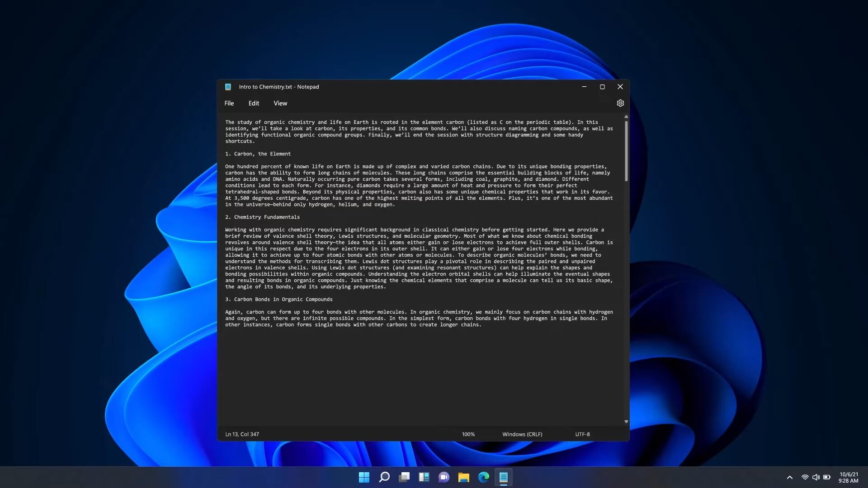Open the File menu

tap(229, 103)
